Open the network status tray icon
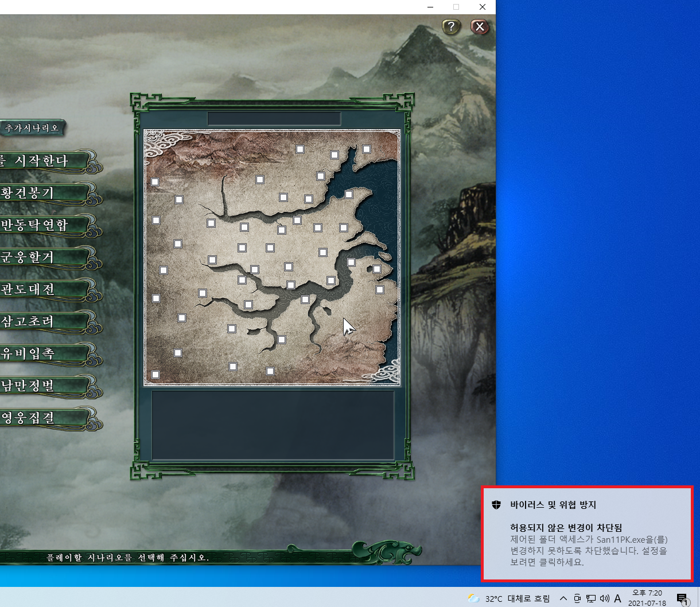The image size is (700, 607). [591, 598]
